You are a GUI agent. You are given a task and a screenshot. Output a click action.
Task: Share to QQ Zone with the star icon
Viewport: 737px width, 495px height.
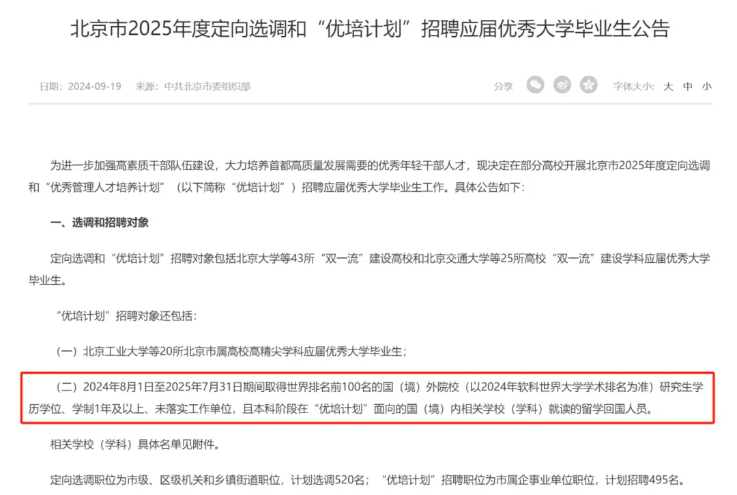[588, 85]
